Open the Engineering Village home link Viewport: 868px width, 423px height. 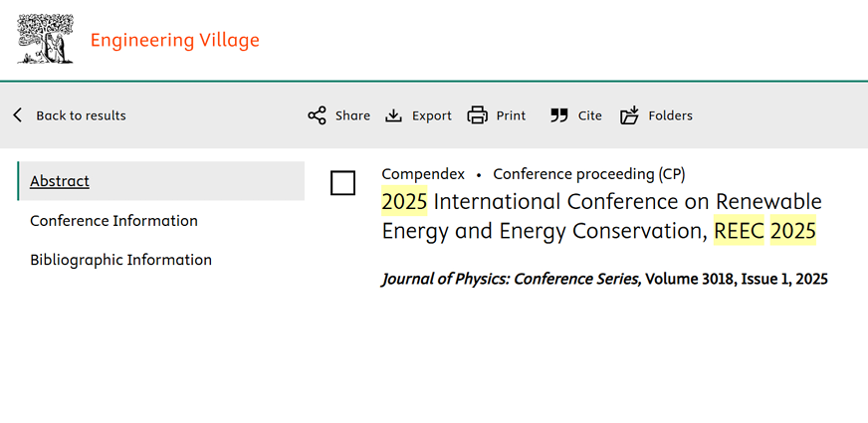coord(174,41)
